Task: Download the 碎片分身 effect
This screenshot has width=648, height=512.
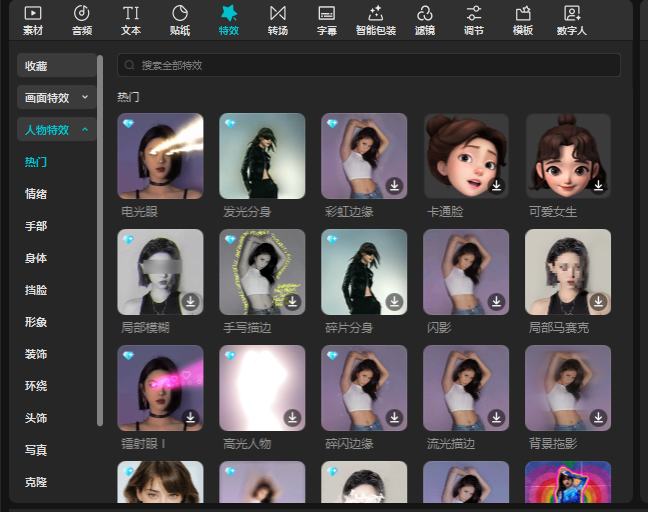Action: (x=395, y=302)
